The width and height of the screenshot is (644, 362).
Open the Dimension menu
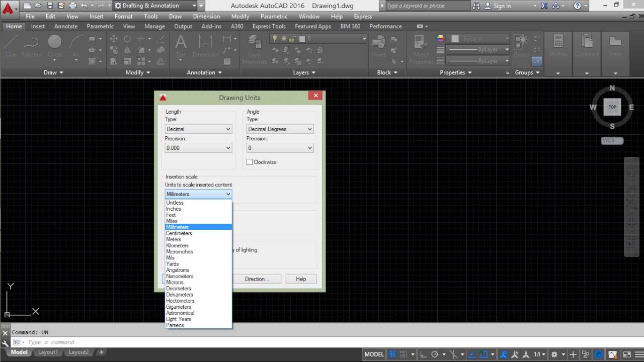point(206,16)
